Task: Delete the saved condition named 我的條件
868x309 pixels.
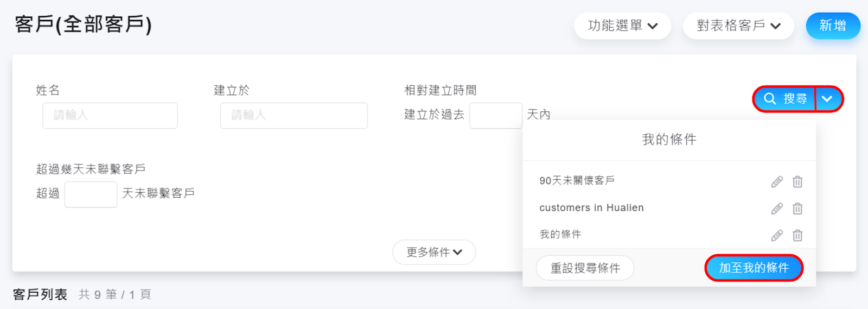Action: [797, 235]
